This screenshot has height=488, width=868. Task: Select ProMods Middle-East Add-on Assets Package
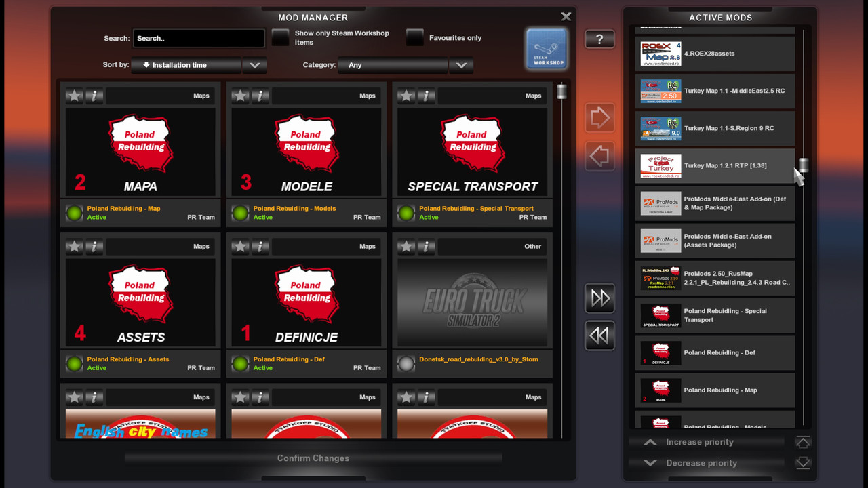coord(715,241)
